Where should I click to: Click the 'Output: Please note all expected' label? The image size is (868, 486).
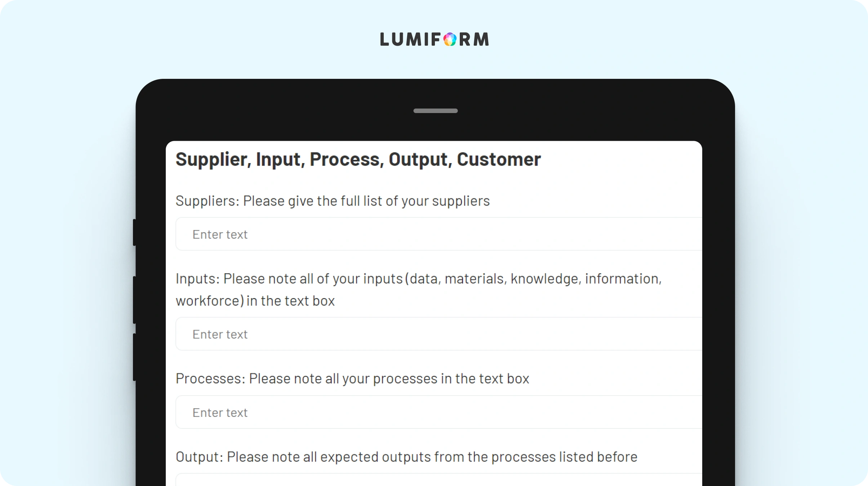tap(406, 457)
